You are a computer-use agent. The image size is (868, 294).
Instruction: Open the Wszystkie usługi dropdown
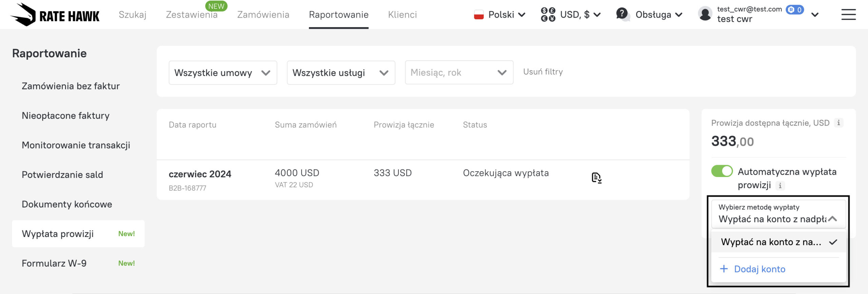pos(341,73)
